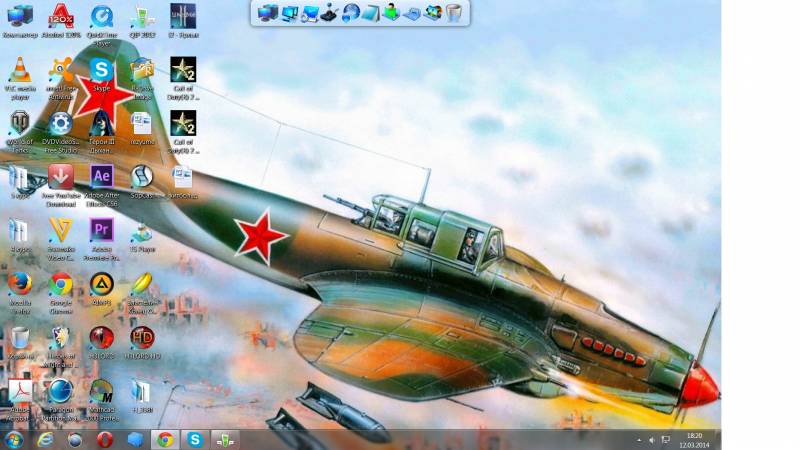This screenshot has width=800, height=450.
Task: Launch the red HD game shortcut
Action: pos(142,338)
